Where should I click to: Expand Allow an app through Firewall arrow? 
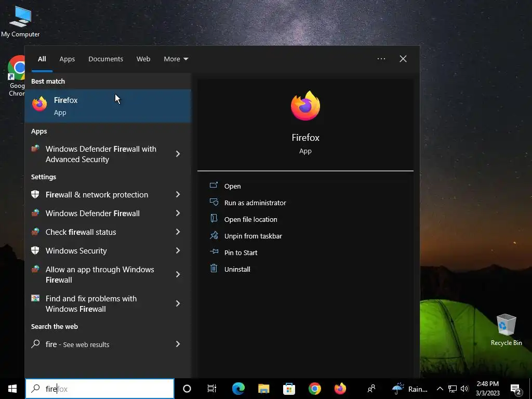click(178, 274)
